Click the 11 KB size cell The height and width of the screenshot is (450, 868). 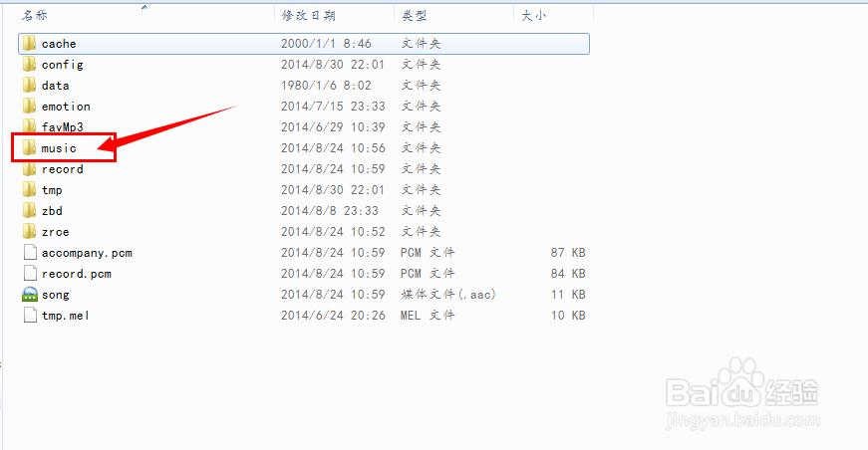coord(568,295)
